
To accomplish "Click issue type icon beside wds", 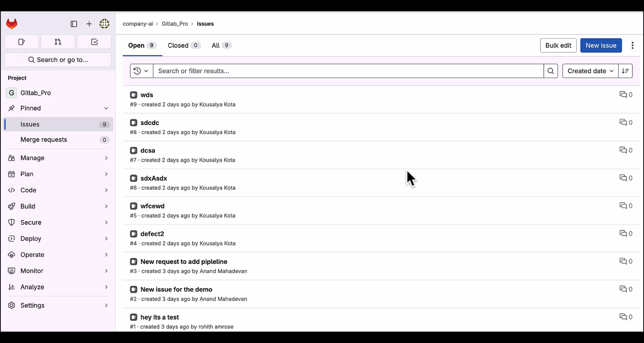I will 133,95.
